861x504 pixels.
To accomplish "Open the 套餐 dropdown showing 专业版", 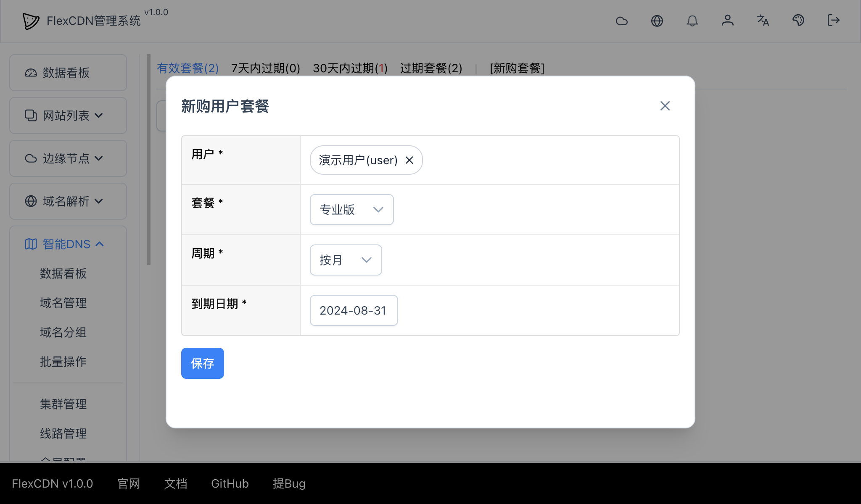I will pyautogui.click(x=351, y=210).
